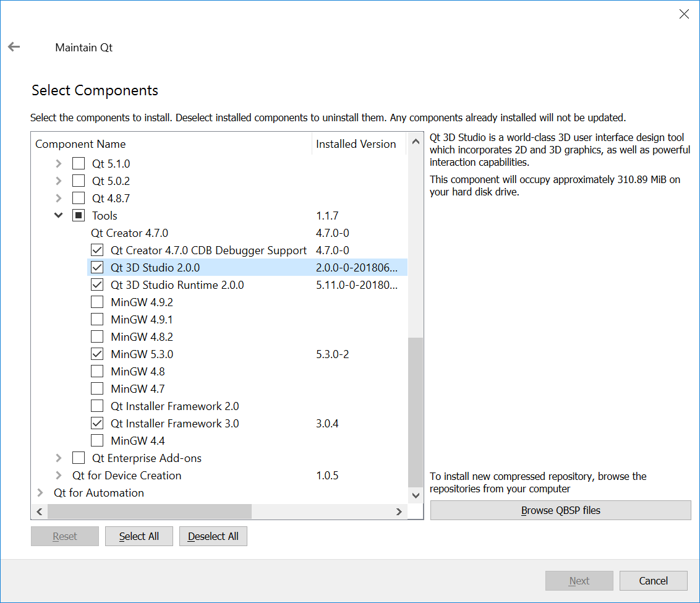Collapse the Tools tree node

pos(59,216)
